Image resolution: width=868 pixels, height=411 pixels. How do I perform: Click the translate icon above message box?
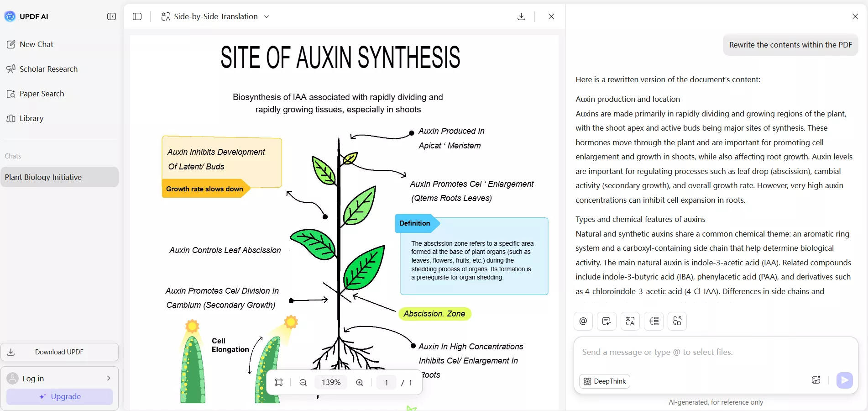(x=630, y=321)
